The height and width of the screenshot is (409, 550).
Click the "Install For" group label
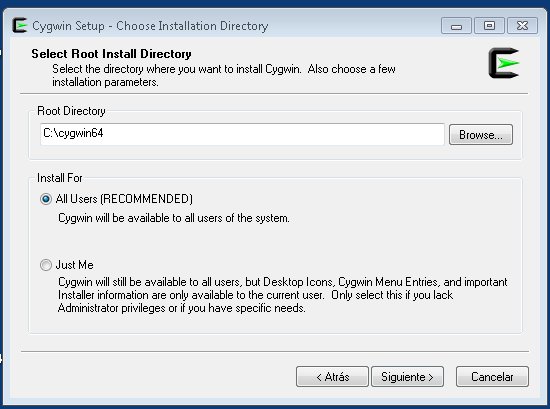(60, 178)
